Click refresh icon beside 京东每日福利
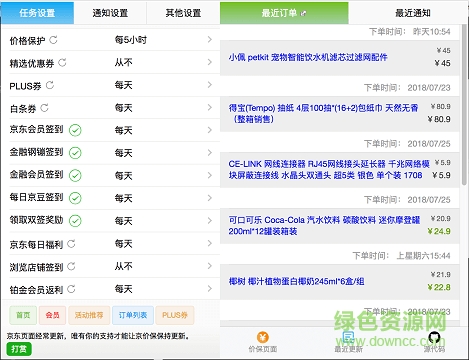The image size is (469, 360). pyautogui.click(x=71, y=244)
